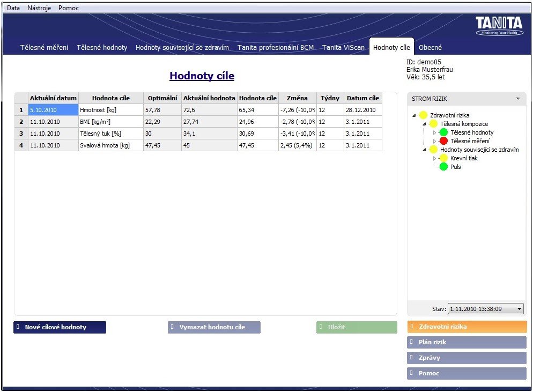Select the 5.10.2010 date cell in row 1
Image resolution: width=533 pixels, height=392 pixels.
(x=53, y=110)
